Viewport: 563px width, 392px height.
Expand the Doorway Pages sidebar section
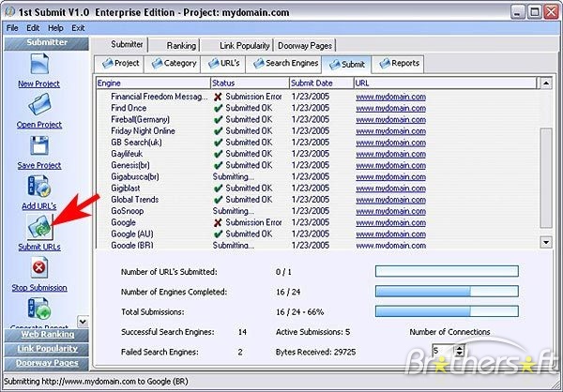coord(47,363)
